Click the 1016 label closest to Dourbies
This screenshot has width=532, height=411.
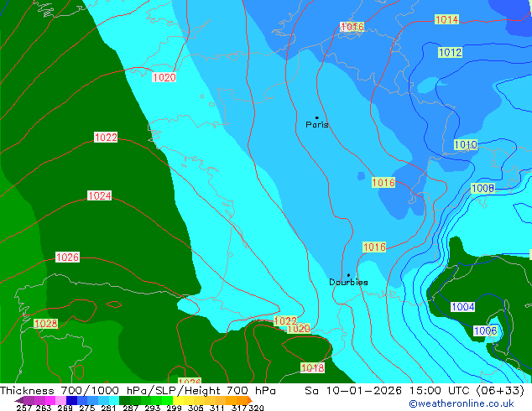(374, 247)
